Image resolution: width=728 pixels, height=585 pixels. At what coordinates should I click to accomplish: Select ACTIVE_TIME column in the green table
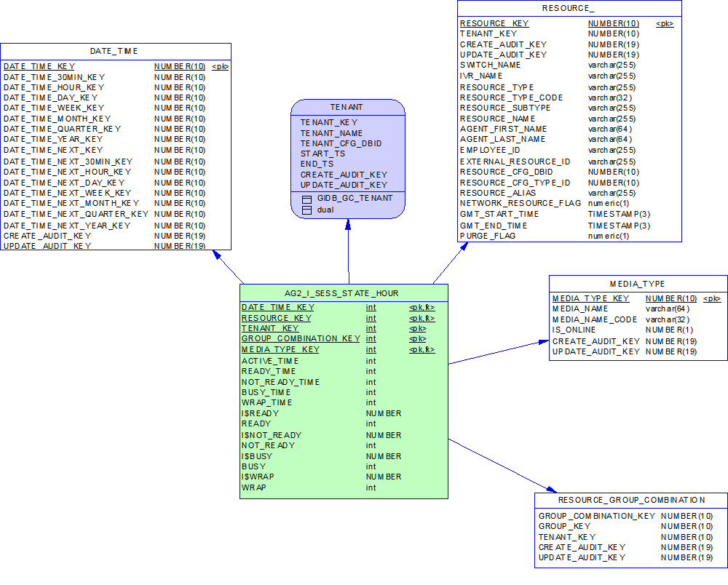click(x=270, y=361)
